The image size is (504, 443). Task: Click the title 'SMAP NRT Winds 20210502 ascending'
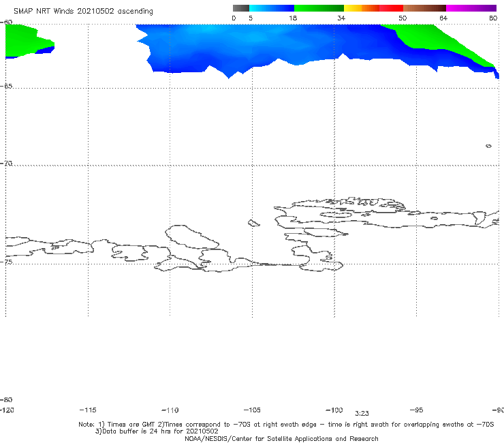tap(83, 11)
